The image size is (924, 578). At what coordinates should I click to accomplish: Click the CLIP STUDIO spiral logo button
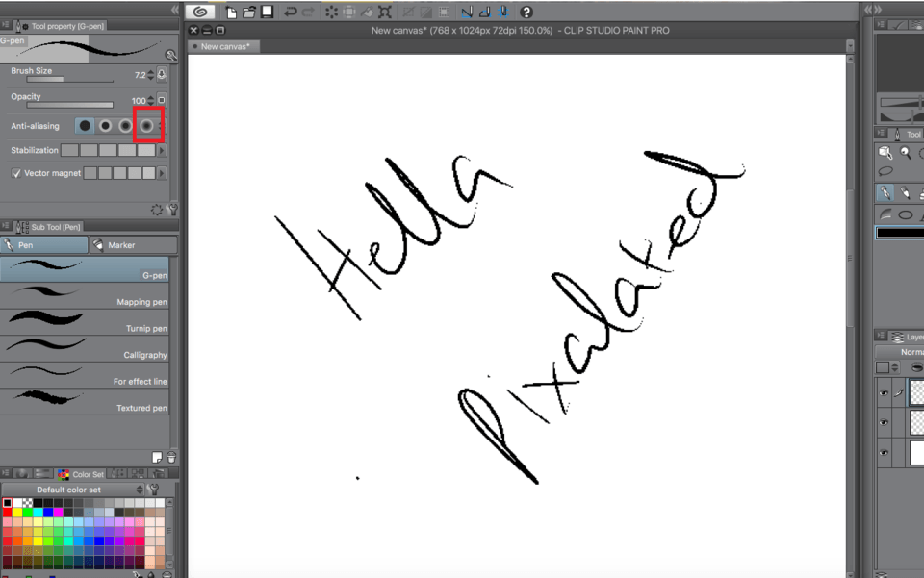199,12
